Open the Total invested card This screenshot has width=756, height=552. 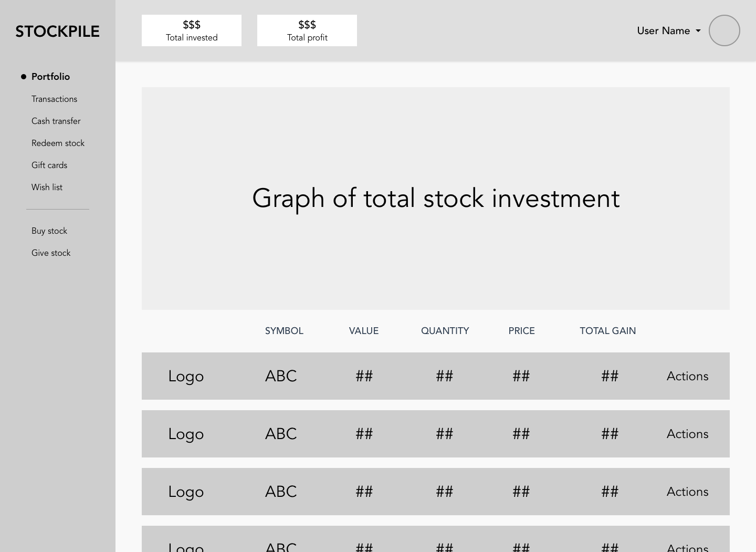[x=192, y=30]
